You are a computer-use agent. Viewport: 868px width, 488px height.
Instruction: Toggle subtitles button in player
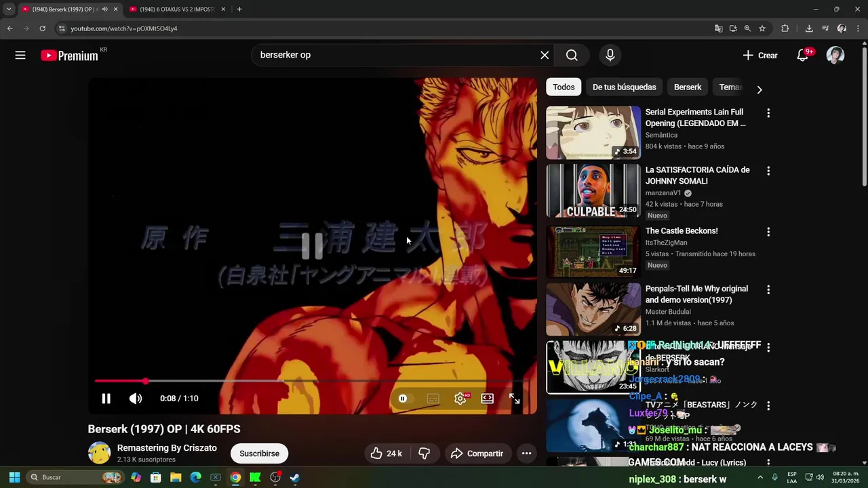coord(433,399)
